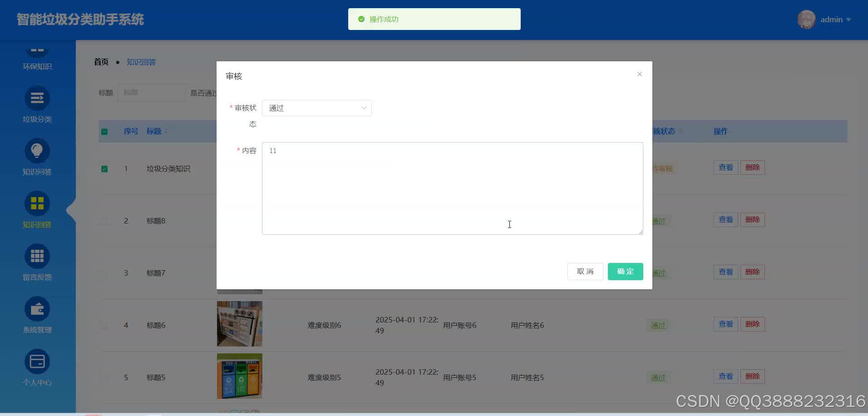
Task: Open 首页 from the breadcrumb
Action: coord(101,62)
